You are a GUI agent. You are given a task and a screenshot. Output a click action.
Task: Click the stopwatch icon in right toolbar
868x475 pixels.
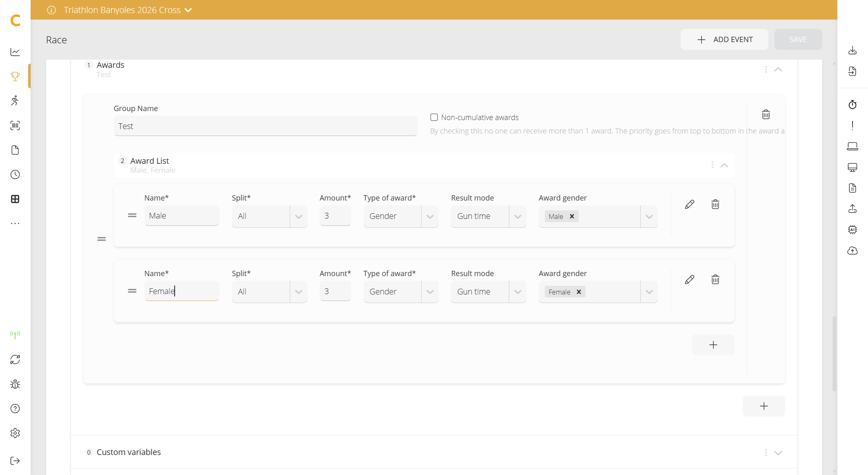[852, 105]
